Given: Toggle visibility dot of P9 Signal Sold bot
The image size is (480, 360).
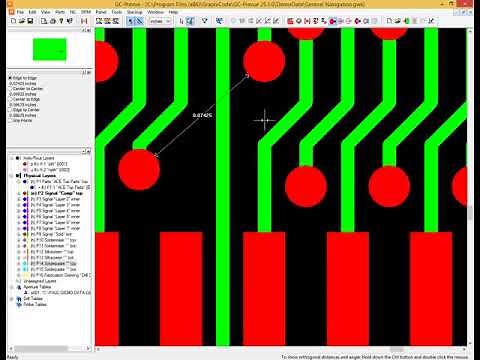Looking at the screenshot, I should click(x=25, y=234).
